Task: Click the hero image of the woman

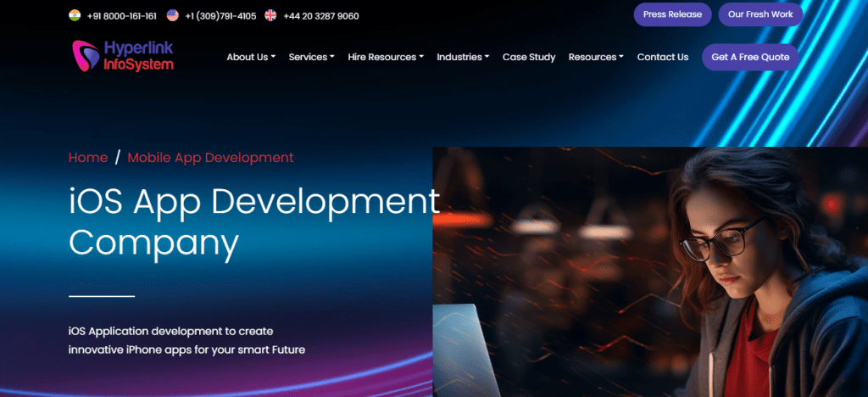Action: [650, 271]
